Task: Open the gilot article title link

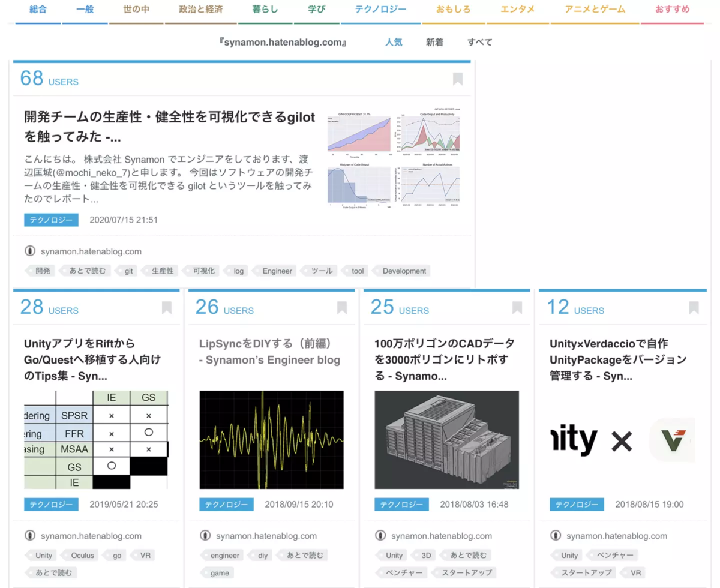Action: pos(170,127)
